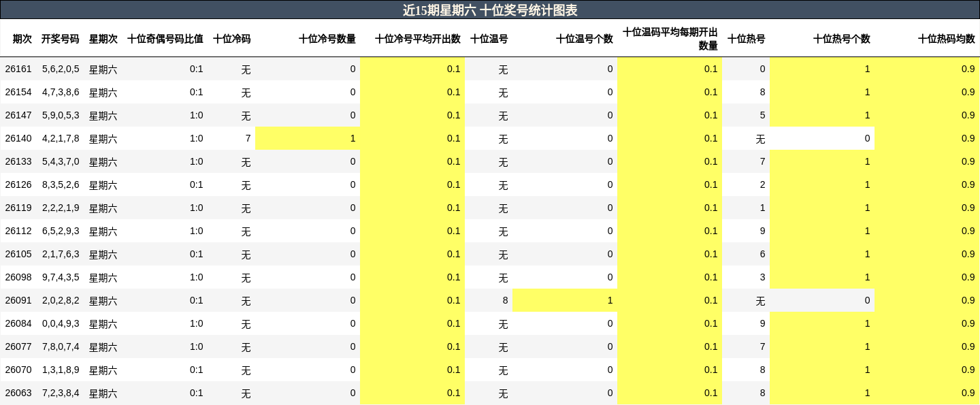Click hot count 0 in row 26140
Viewport: 980px width, 405px height.
pos(867,138)
